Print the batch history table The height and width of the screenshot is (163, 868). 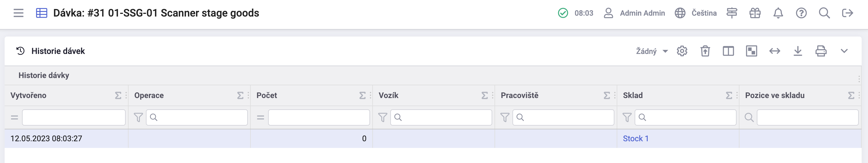821,51
